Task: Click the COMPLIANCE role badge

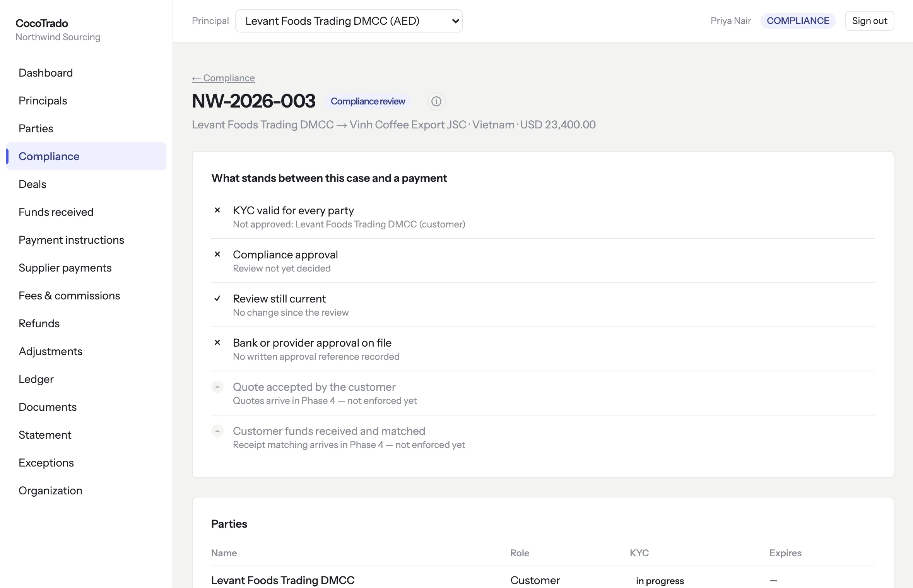Action: click(798, 21)
